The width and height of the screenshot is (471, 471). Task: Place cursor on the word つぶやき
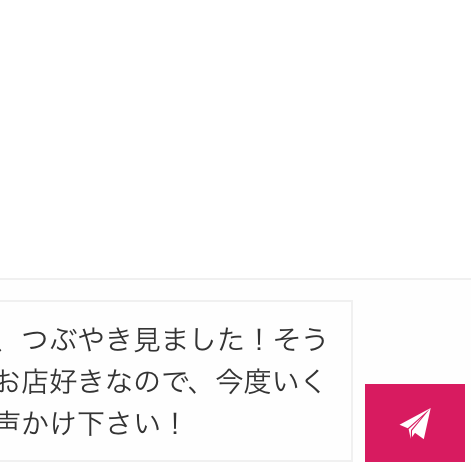click(x=77, y=340)
